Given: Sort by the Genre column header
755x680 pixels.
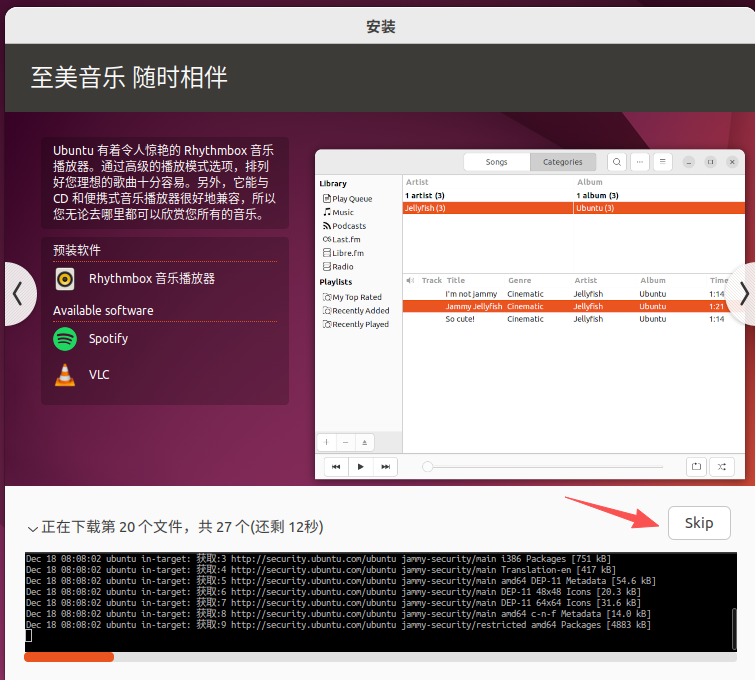Looking at the screenshot, I should click(519, 280).
